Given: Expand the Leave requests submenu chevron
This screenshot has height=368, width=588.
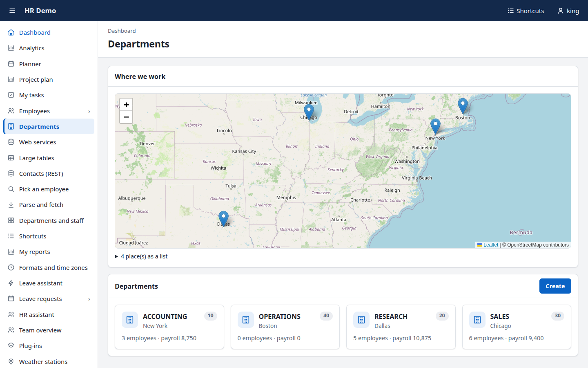Looking at the screenshot, I should pos(89,299).
